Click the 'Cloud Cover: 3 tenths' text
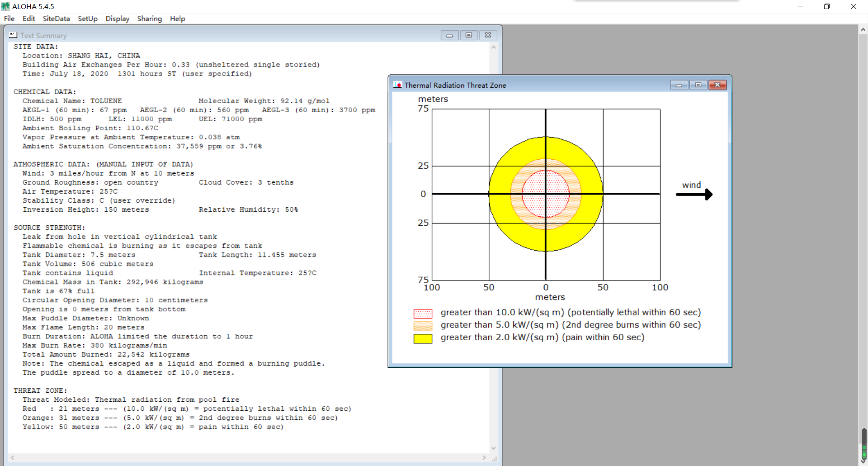The image size is (868, 466). click(x=246, y=182)
